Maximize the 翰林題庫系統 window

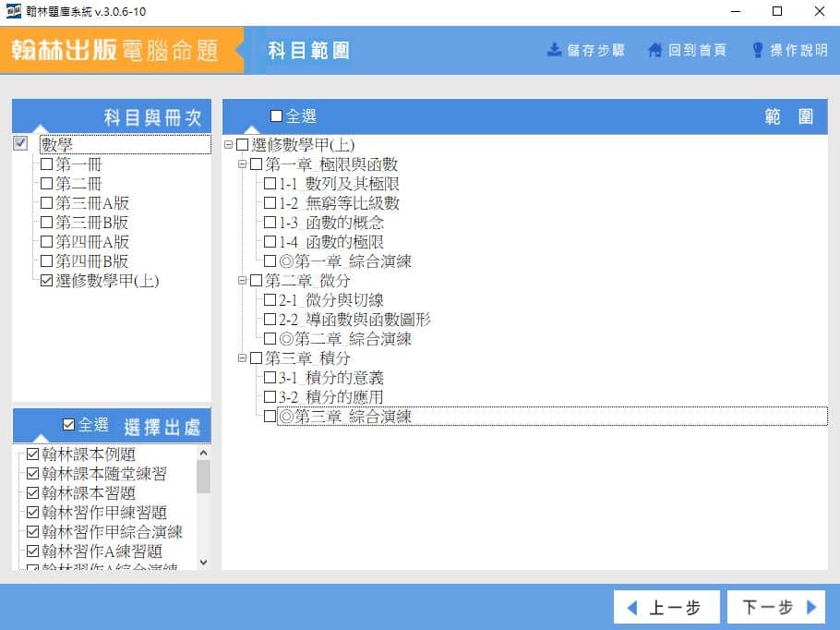(777, 11)
